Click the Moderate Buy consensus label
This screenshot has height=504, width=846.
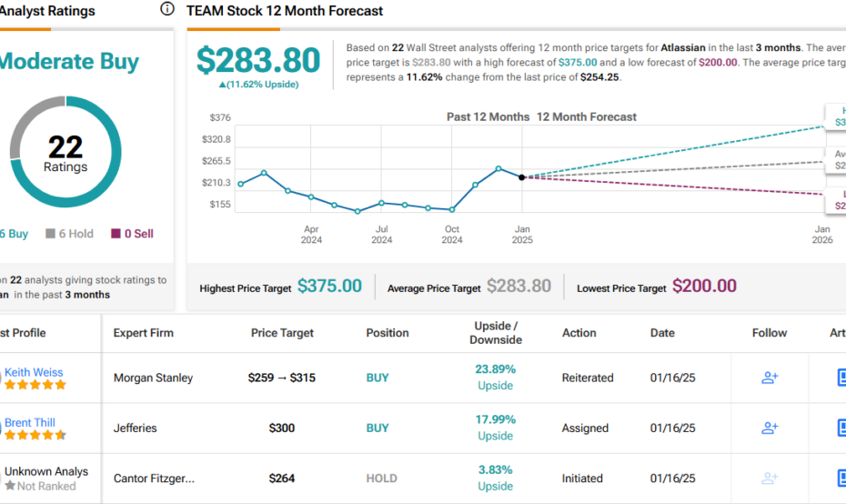[x=69, y=61]
